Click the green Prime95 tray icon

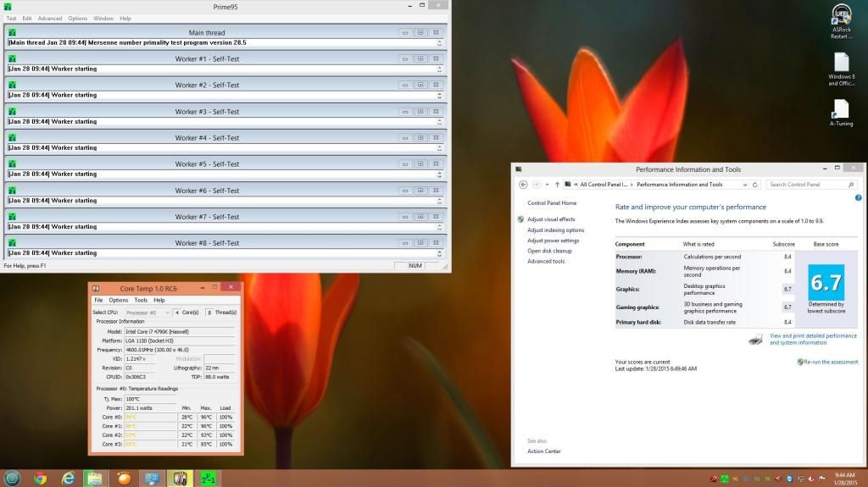[x=724, y=479]
